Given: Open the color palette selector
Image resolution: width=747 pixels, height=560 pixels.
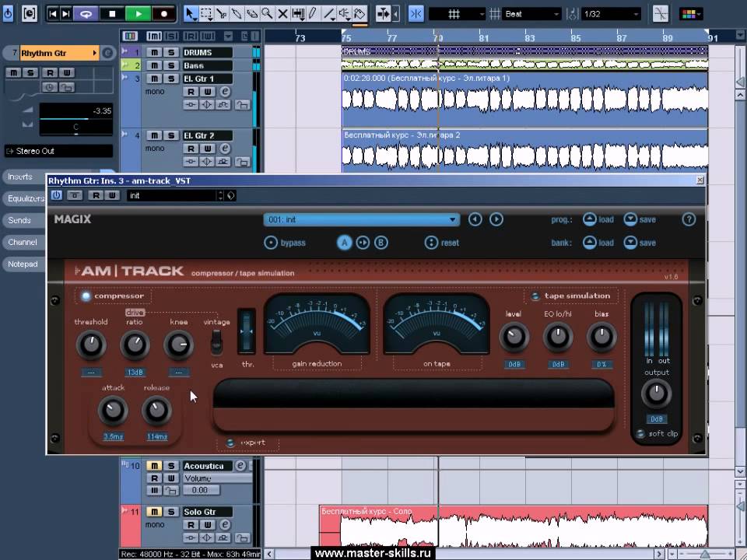Looking at the screenshot, I should click(691, 14).
